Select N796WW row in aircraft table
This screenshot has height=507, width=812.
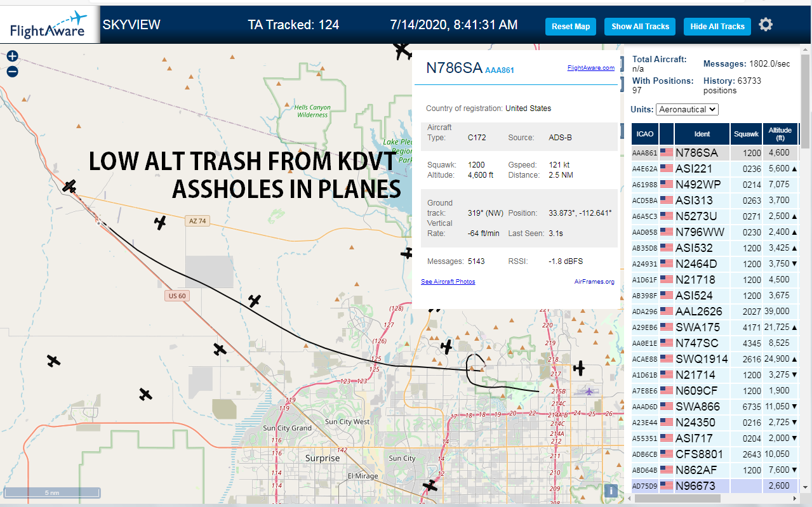(x=715, y=232)
